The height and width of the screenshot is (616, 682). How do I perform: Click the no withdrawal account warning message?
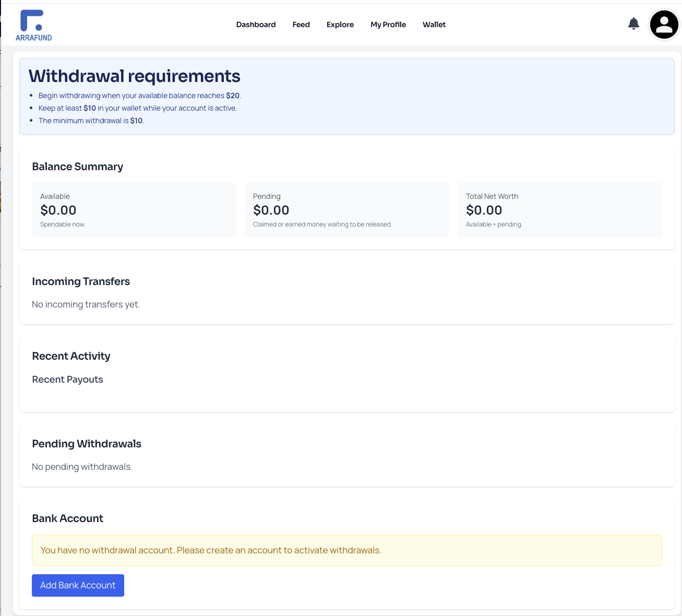tap(347, 550)
